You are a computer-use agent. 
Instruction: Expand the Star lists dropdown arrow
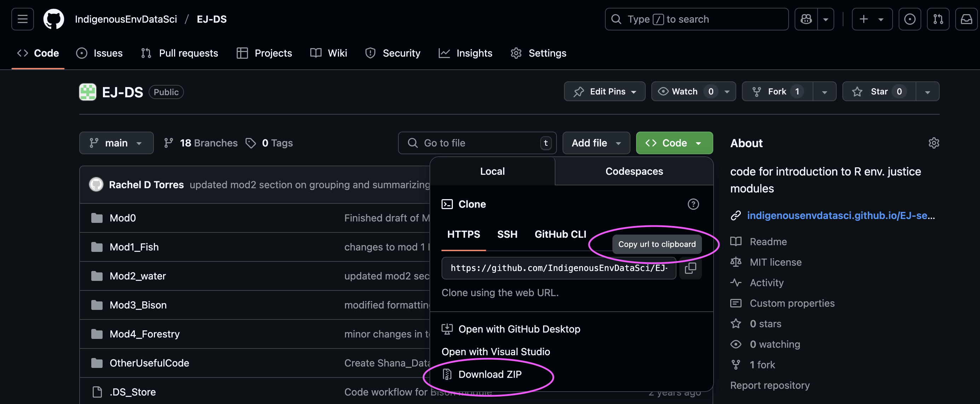(928, 91)
